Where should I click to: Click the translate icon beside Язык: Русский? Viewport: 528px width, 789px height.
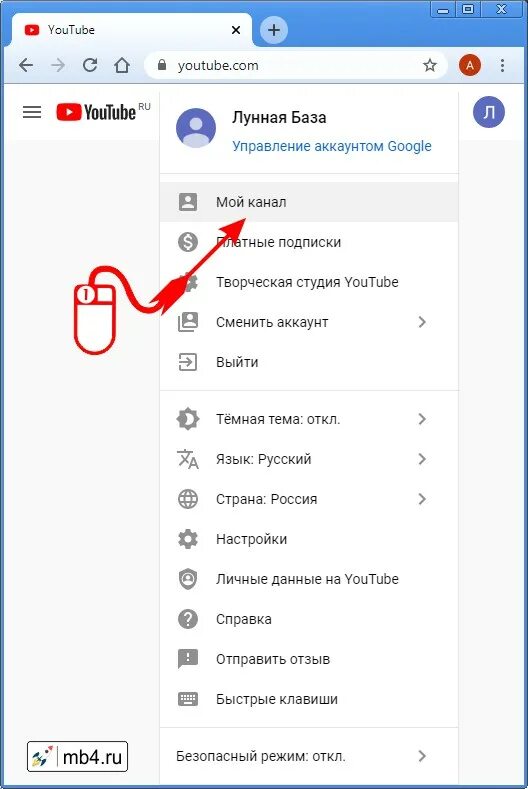188,459
